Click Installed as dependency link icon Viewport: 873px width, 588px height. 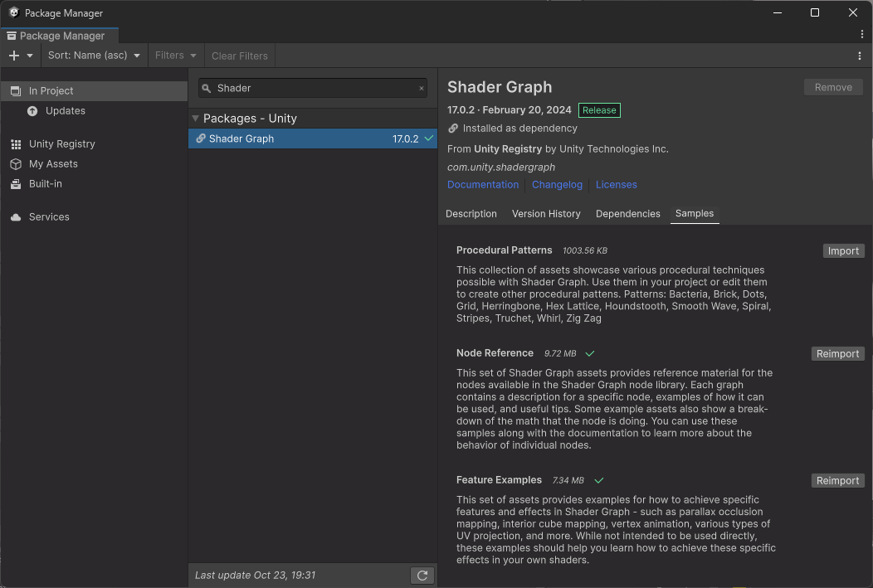(453, 129)
